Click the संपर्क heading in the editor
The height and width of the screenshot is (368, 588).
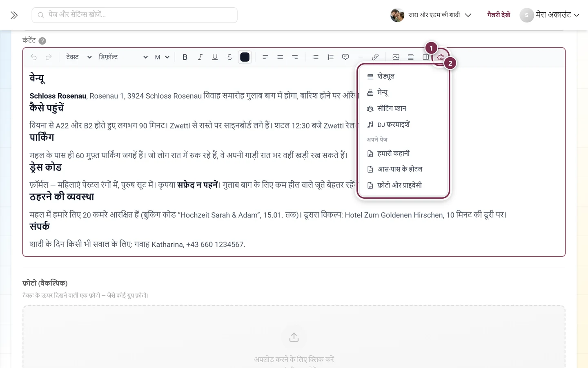pos(40,226)
